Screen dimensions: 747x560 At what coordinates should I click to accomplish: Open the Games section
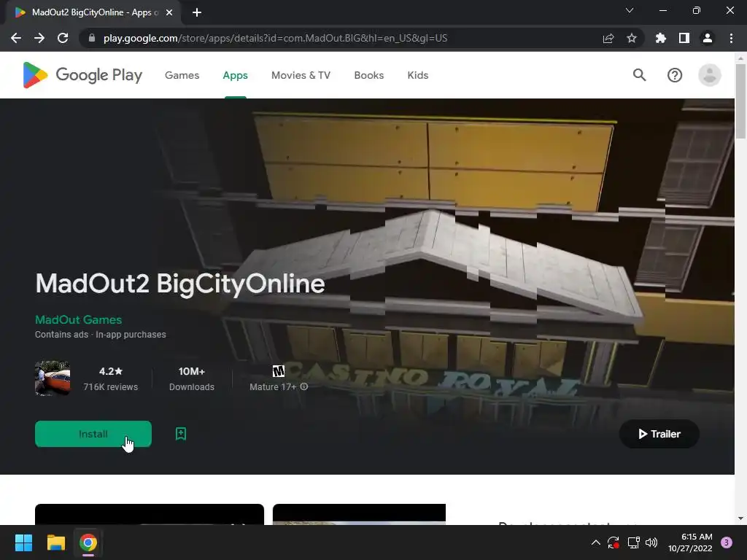[182, 75]
